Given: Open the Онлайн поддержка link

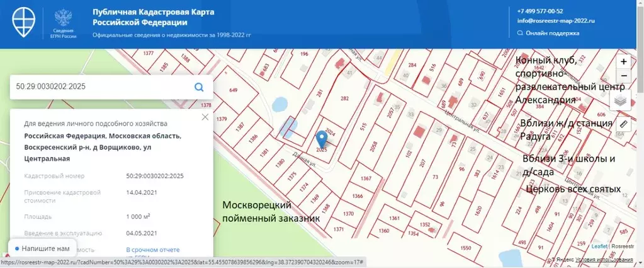Looking at the screenshot, I should pyautogui.click(x=548, y=33).
